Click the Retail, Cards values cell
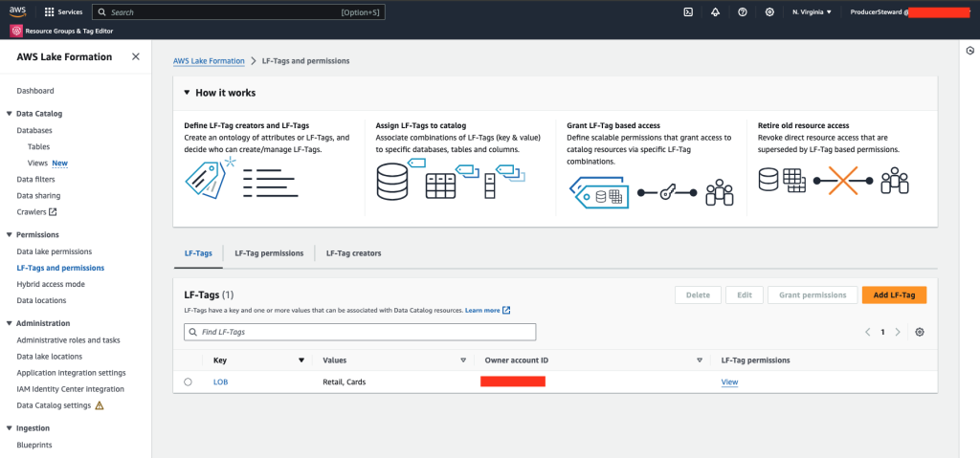This screenshot has height=458, width=980. pos(344,382)
